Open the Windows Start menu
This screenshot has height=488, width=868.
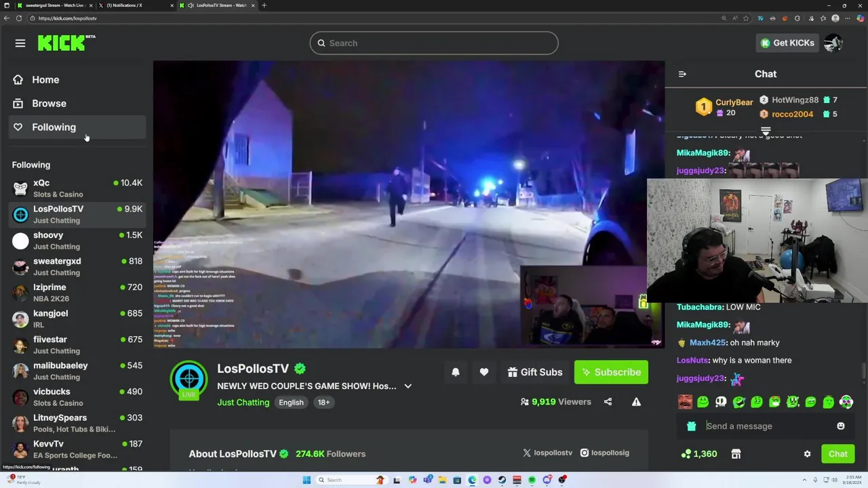tap(307, 480)
